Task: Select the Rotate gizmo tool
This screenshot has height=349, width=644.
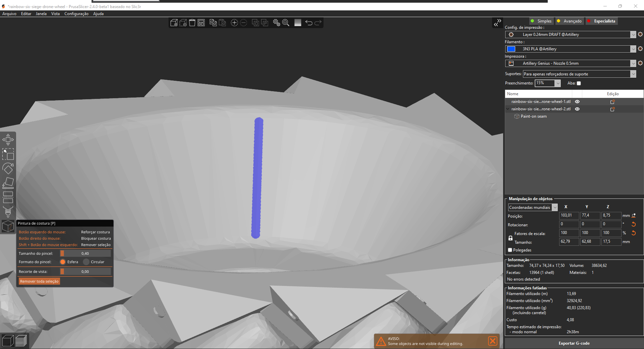Action: (8, 169)
